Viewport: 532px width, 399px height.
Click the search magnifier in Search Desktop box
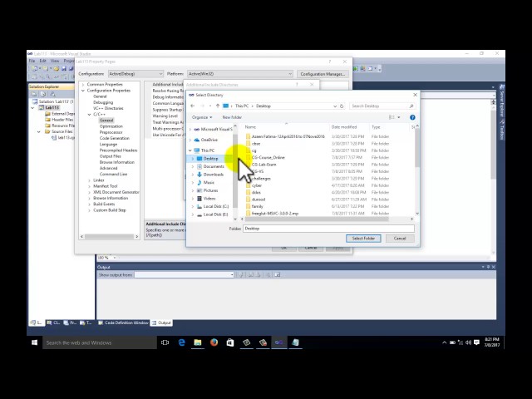coord(411,106)
